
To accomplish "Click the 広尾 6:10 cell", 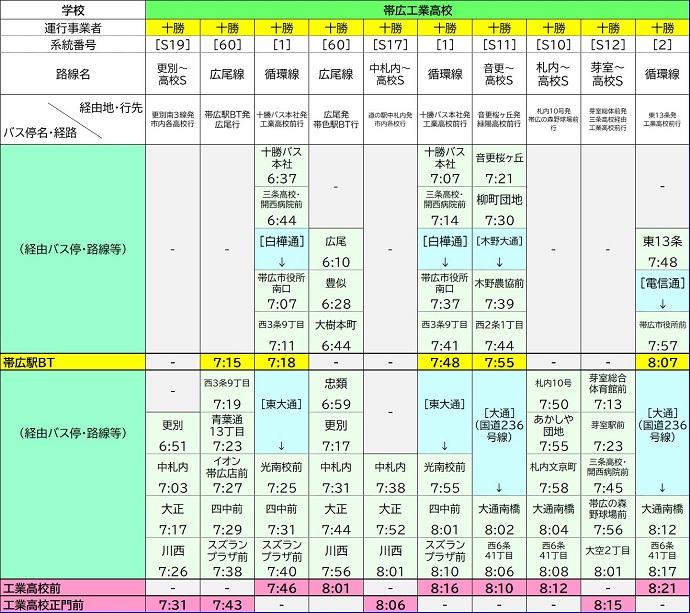I will [x=336, y=250].
